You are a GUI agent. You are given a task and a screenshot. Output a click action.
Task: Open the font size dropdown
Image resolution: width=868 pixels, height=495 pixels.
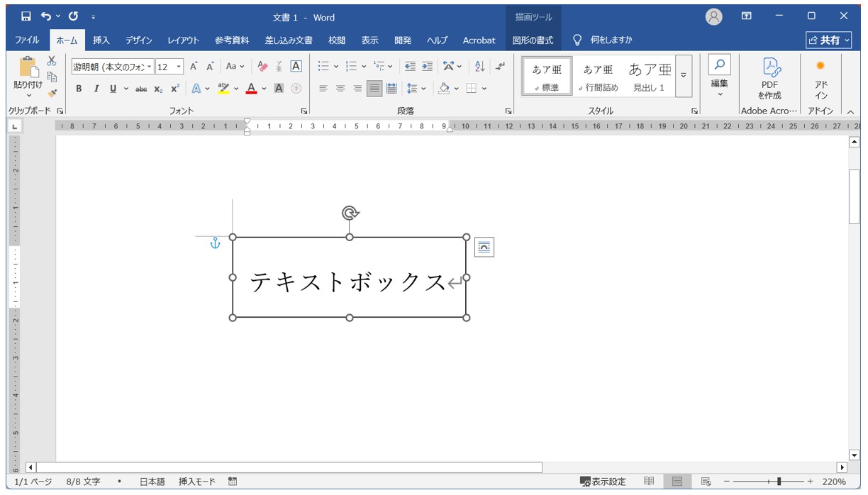pyautogui.click(x=179, y=67)
